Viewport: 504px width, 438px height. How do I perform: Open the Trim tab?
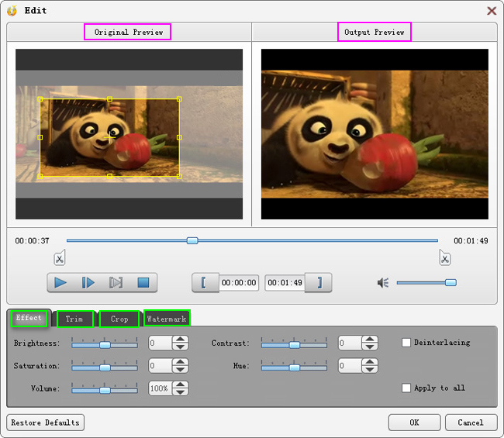click(75, 319)
